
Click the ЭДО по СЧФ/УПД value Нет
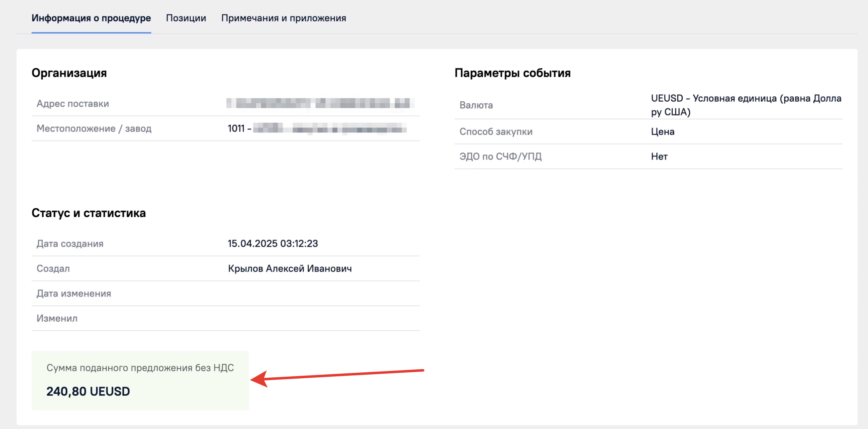point(659,156)
